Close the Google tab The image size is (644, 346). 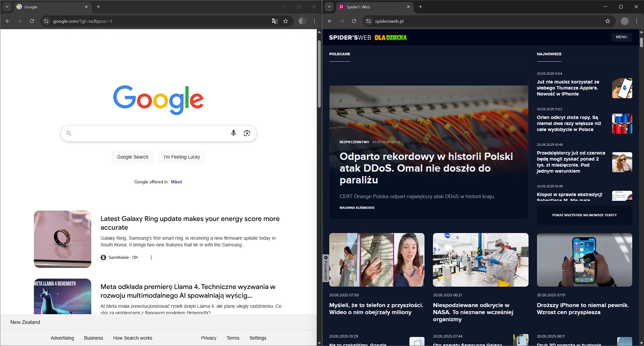click(86, 7)
